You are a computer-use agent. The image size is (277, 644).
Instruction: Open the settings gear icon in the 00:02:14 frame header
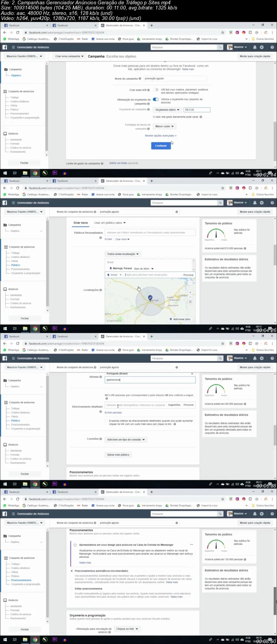click(262, 47)
